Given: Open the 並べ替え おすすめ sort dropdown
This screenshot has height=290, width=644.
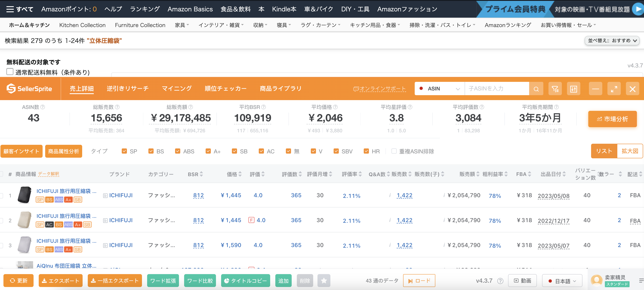Looking at the screenshot, I should coord(612,41).
